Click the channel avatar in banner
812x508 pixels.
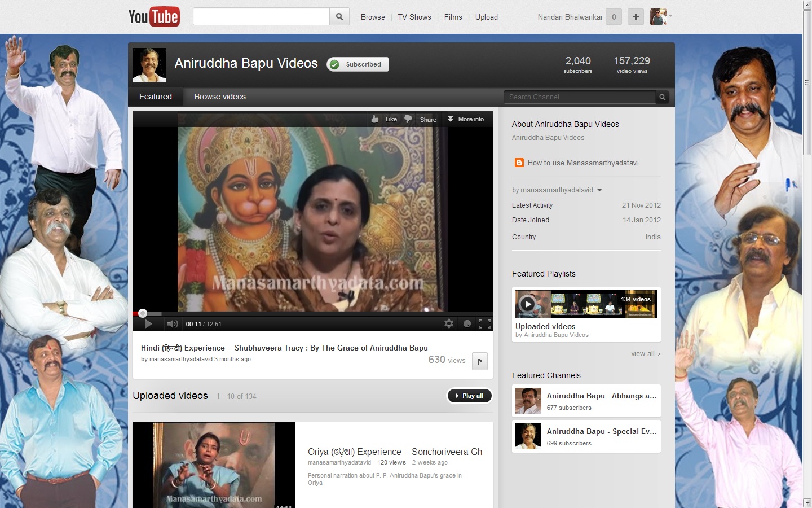pos(149,65)
